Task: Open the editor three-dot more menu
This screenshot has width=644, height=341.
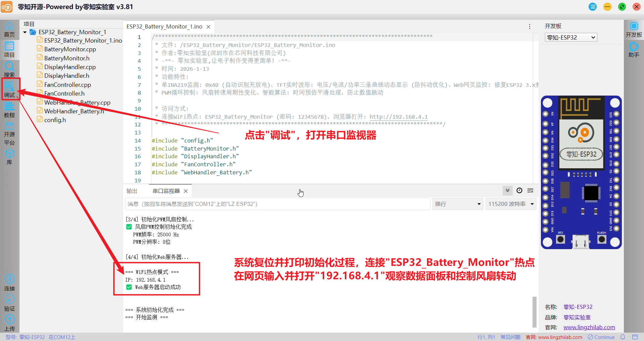Action: [x=530, y=26]
